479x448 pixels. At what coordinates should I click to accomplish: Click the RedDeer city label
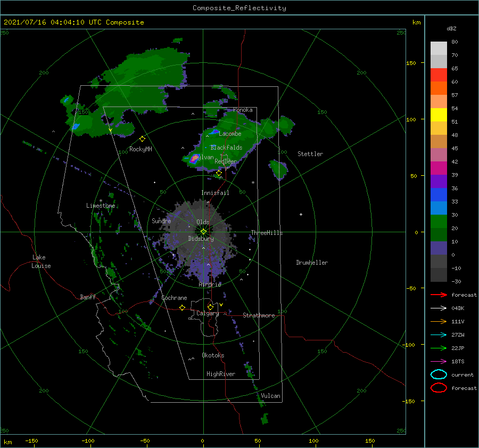pos(226,161)
